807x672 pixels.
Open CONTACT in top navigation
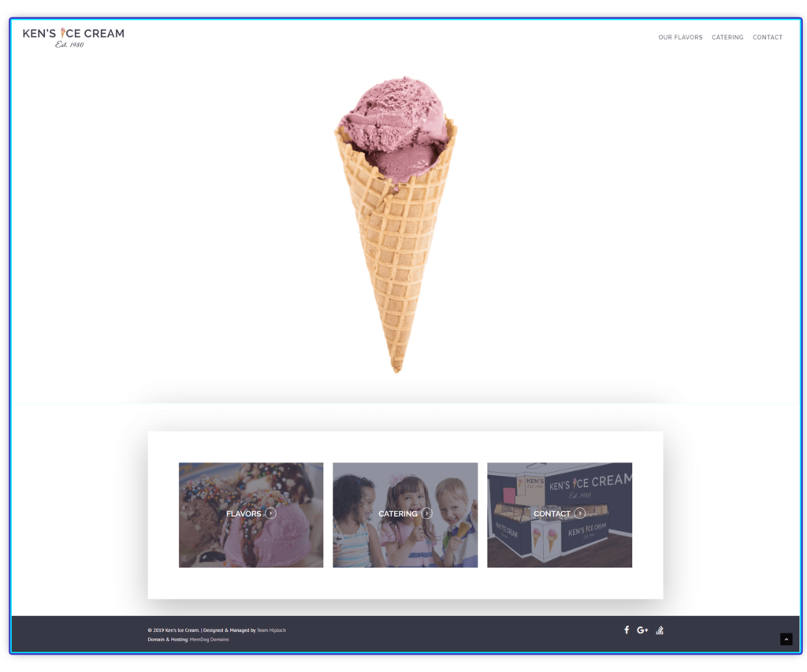point(768,37)
